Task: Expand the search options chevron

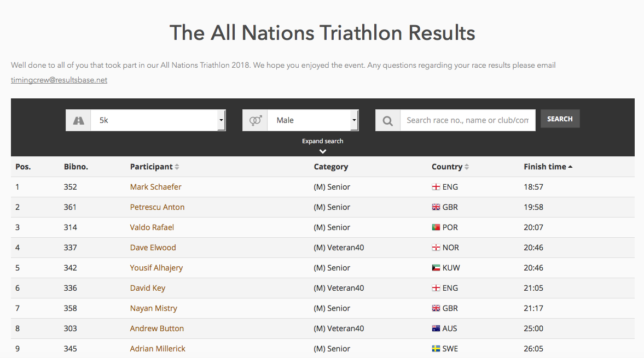Action: coord(323,151)
